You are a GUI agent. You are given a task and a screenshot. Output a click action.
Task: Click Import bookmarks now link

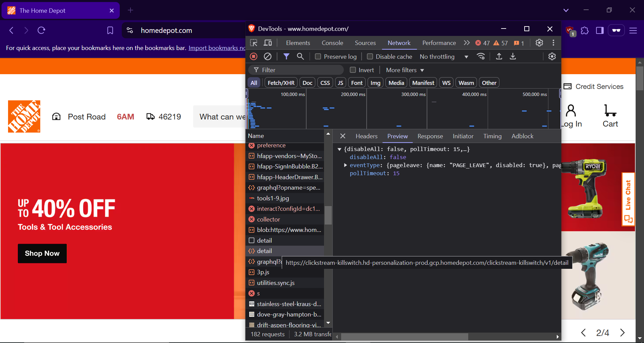point(217,48)
